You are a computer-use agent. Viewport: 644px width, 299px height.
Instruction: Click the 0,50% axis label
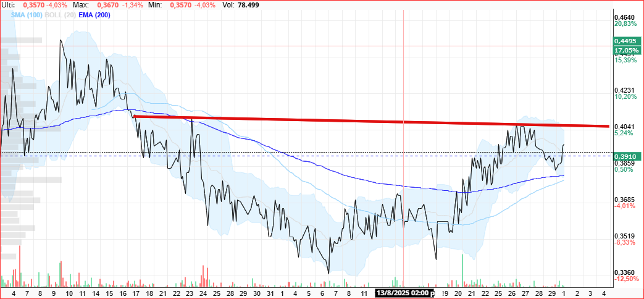click(624, 170)
